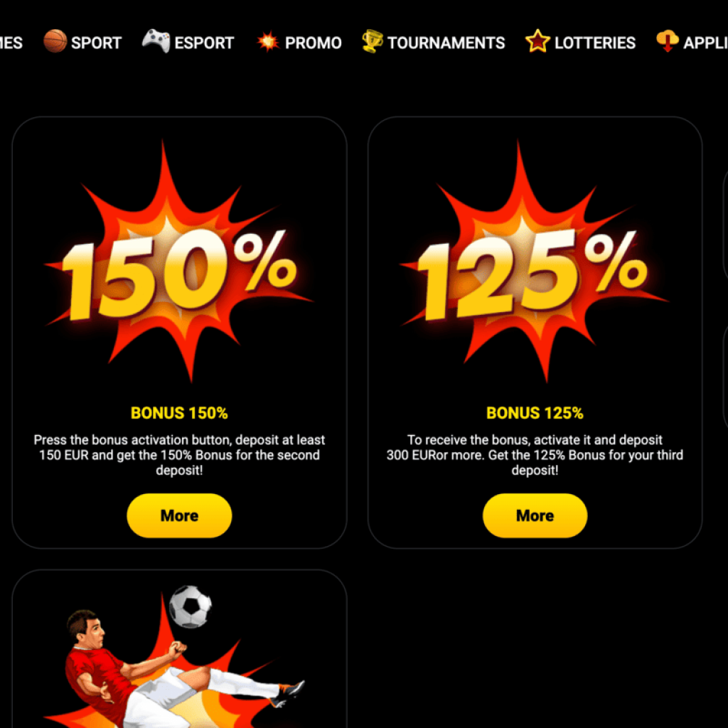Go to the PROMO section
Viewport: 728px width, 728px height.
[313, 43]
